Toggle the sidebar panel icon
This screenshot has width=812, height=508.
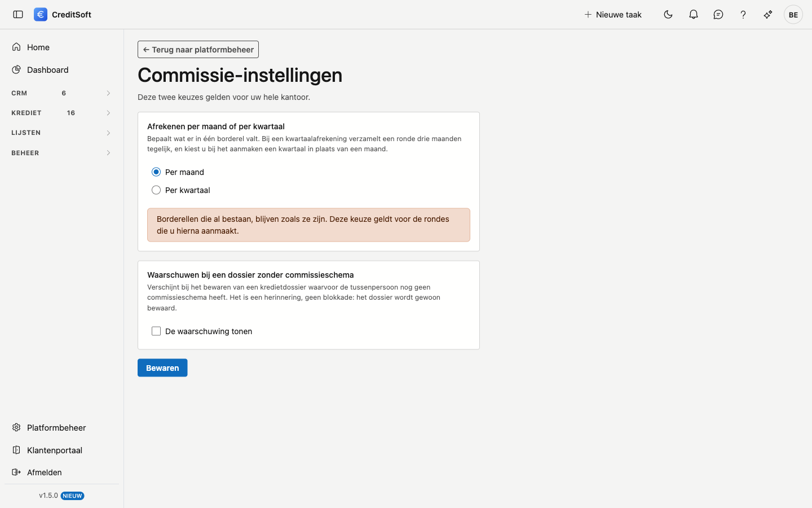(x=18, y=15)
